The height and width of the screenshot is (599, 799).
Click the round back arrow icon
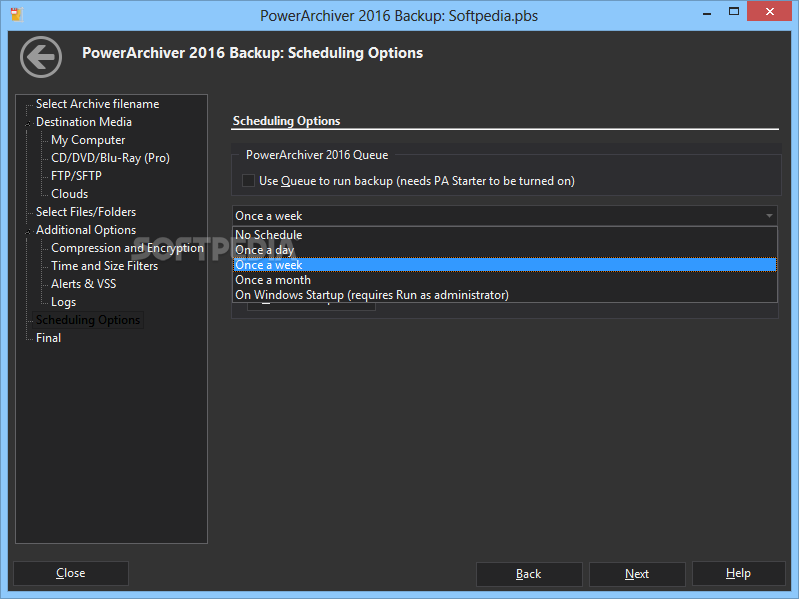(x=41, y=57)
